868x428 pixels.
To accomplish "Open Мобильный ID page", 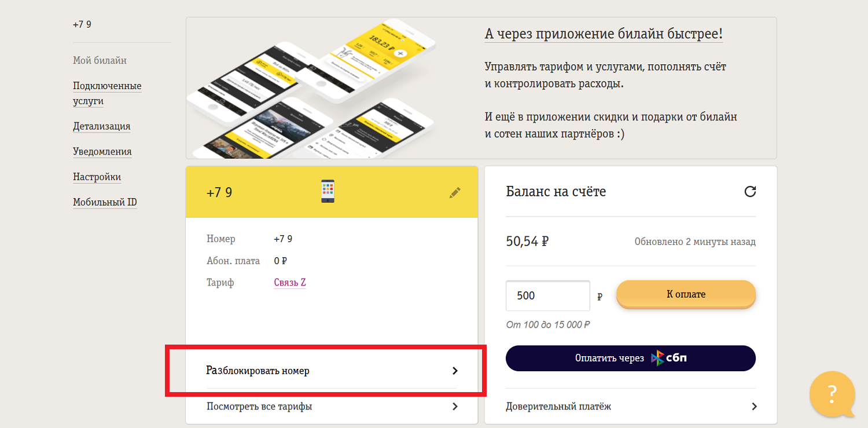I will click(105, 202).
